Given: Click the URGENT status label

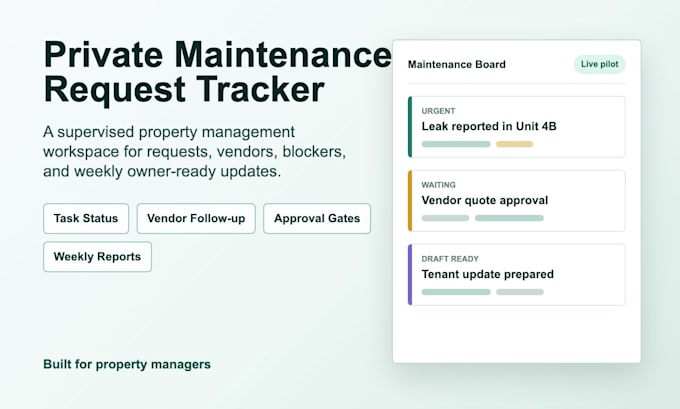Looking at the screenshot, I should (438, 111).
